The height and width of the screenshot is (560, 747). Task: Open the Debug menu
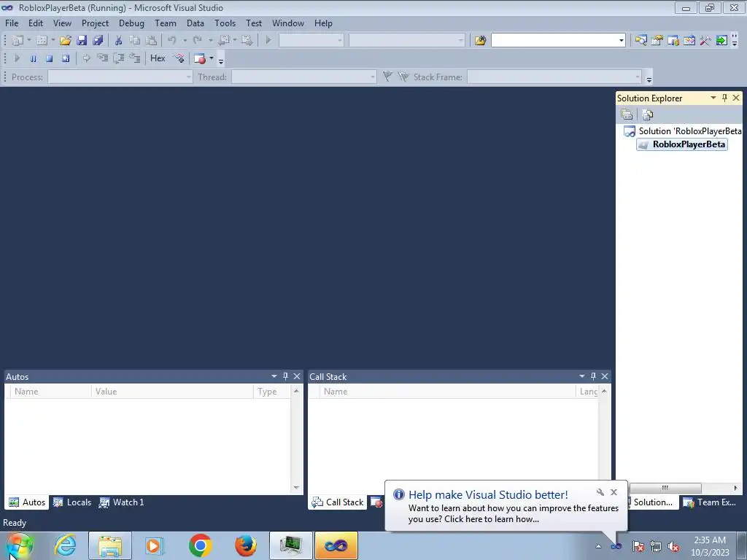tap(131, 23)
